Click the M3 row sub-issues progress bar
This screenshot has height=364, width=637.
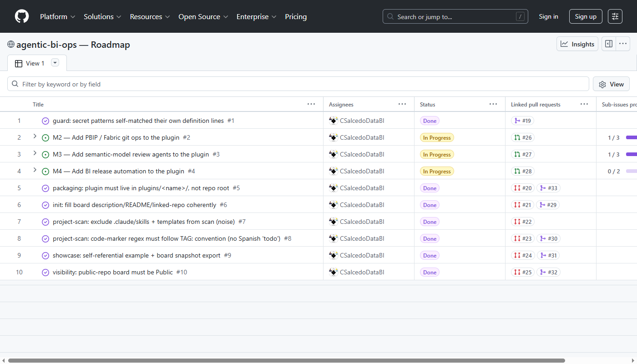[632, 154]
